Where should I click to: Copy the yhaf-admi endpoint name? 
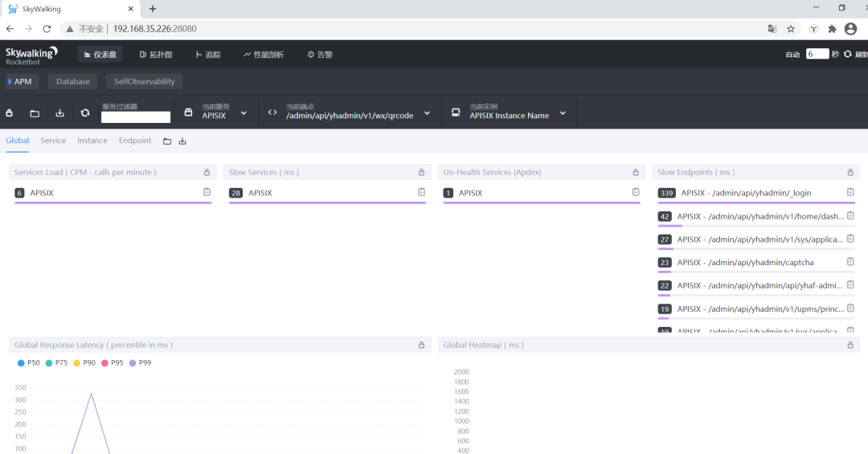(850, 284)
